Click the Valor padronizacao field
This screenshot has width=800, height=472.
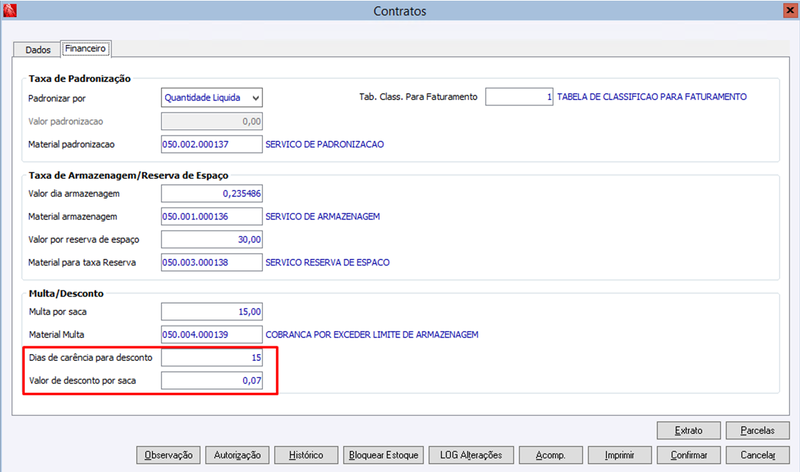[x=212, y=121]
